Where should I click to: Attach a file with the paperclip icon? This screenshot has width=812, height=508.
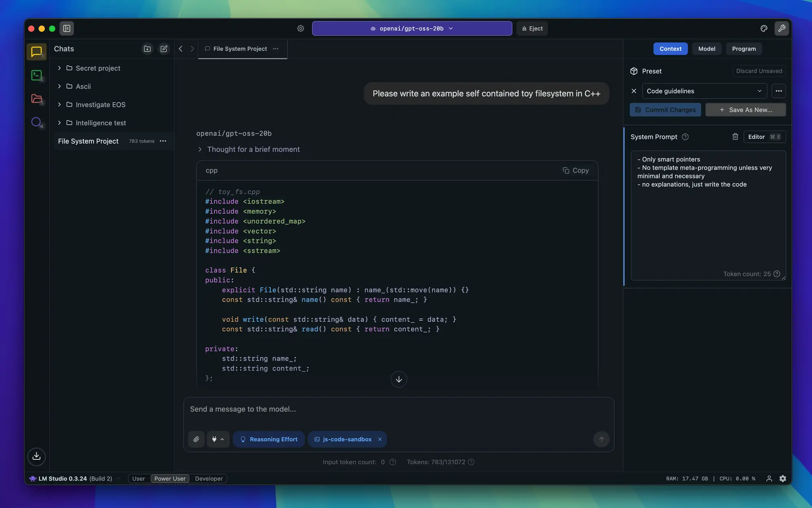[x=196, y=439]
